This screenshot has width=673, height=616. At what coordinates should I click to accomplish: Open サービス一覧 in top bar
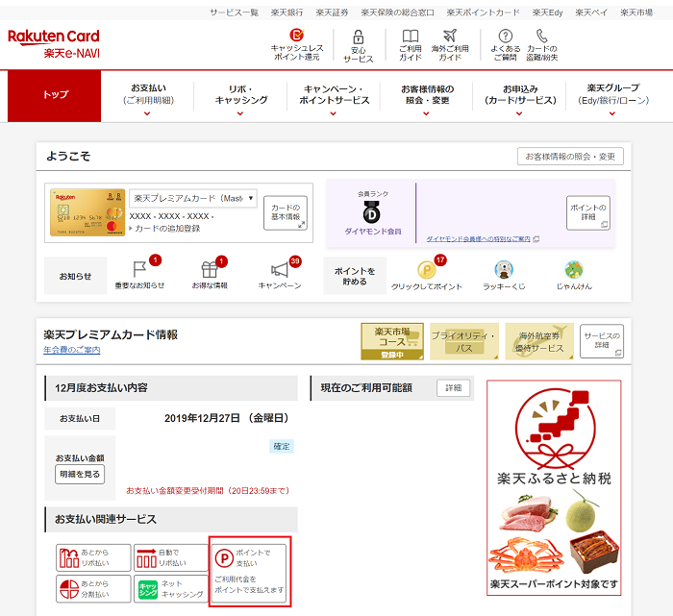[234, 12]
